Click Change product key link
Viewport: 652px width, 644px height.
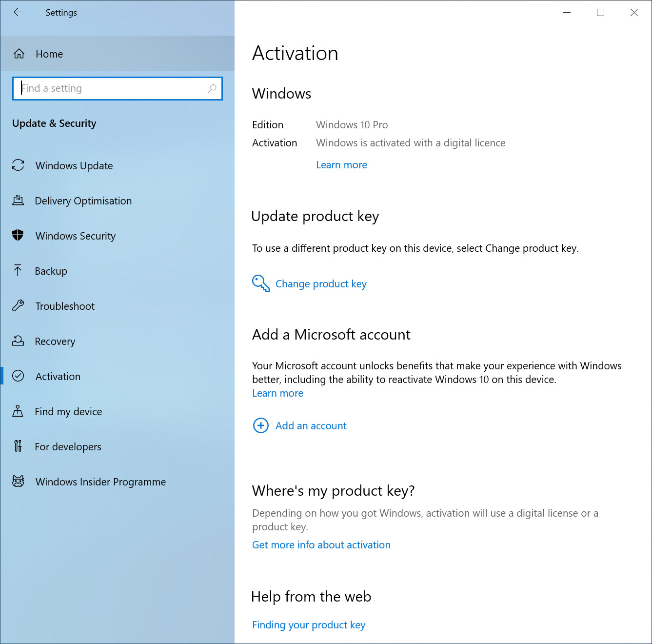pos(321,283)
